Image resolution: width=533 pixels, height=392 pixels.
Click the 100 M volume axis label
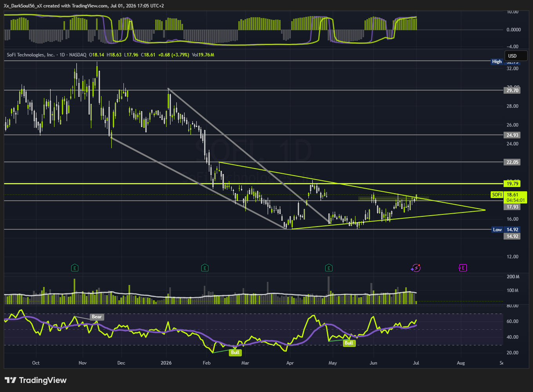[x=513, y=290]
